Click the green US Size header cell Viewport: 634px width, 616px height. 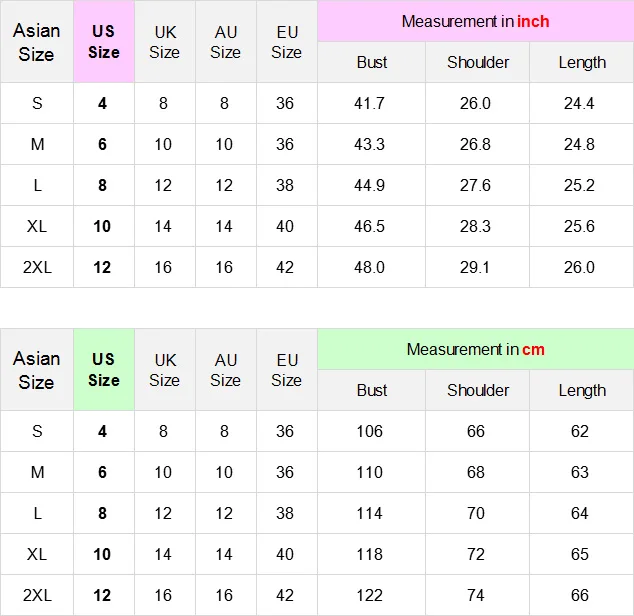tap(104, 370)
